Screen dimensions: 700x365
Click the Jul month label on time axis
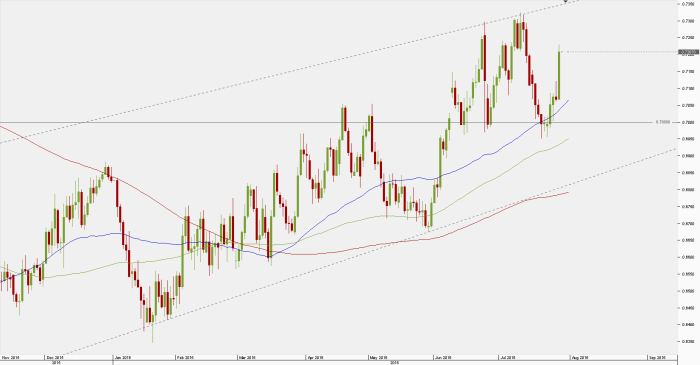pos(508,357)
